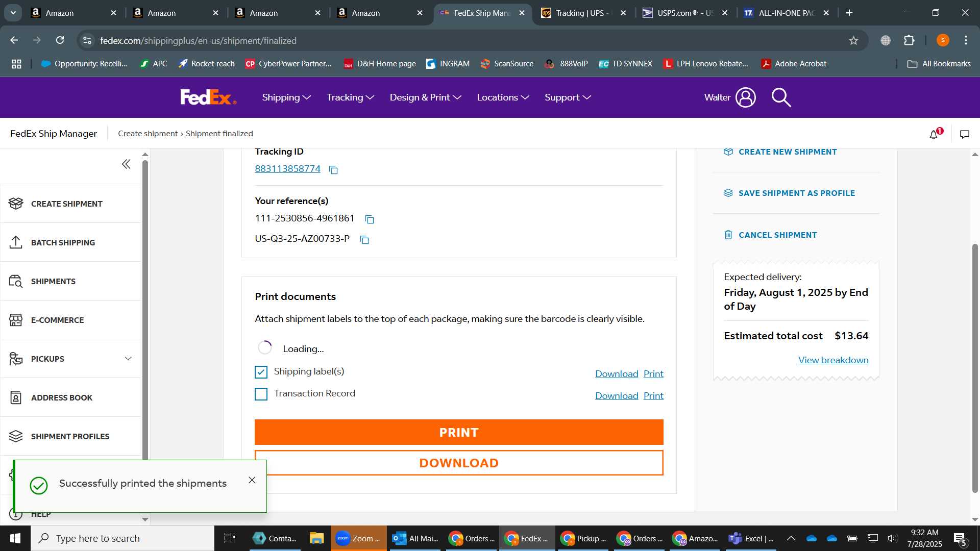Screen dimensions: 980x551
Task: Click the sidebar vertical scrollbar
Action: coord(145,311)
